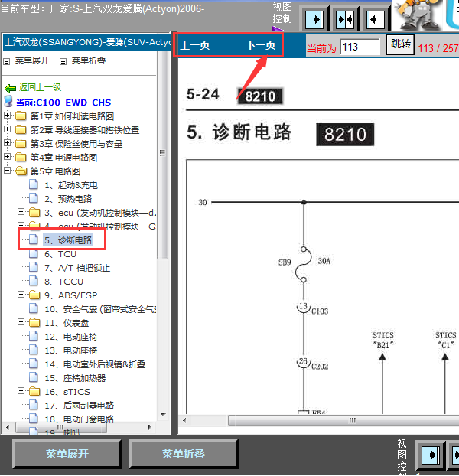Screen dimensions: 459x476
Task: Click tree panel scroll down arrow
Action: [163, 414]
